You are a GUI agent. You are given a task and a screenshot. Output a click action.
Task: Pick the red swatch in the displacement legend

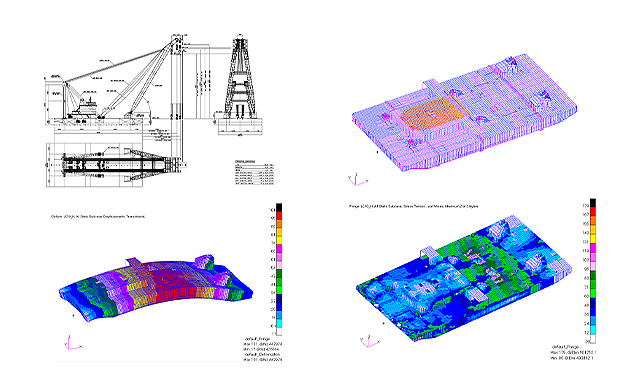[279, 215]
